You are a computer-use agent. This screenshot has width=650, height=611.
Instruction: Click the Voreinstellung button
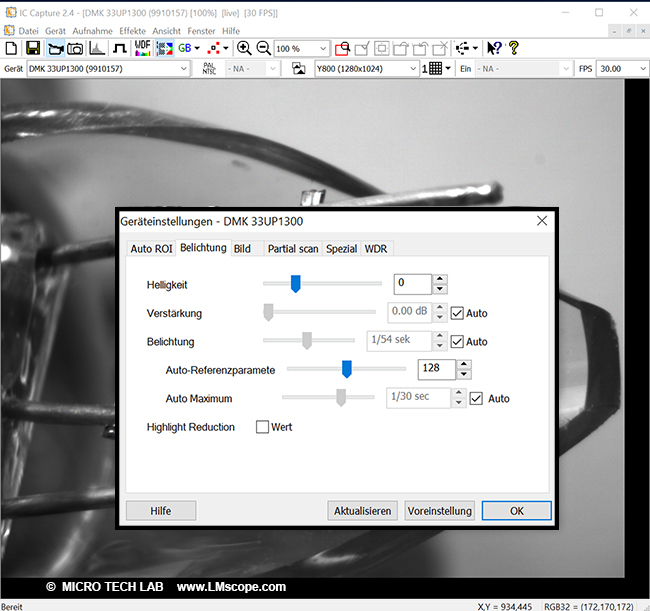coord(439,510)
